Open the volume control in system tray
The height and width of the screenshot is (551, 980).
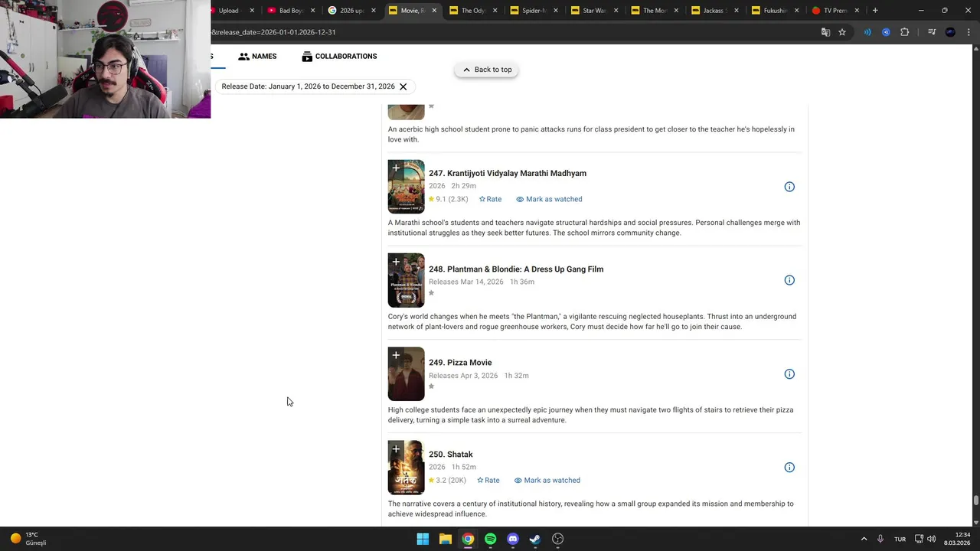click(932, 539)
